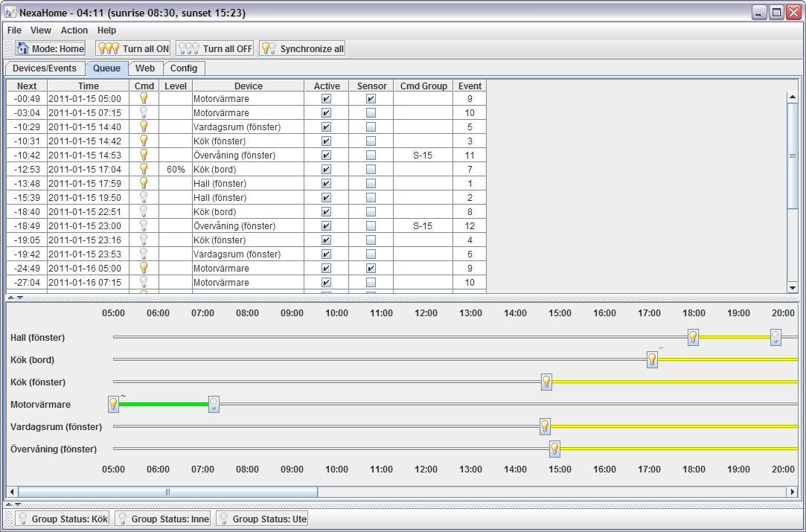
Task: Click the NexaHome app icon in the title bar
Action: (10, 12)
